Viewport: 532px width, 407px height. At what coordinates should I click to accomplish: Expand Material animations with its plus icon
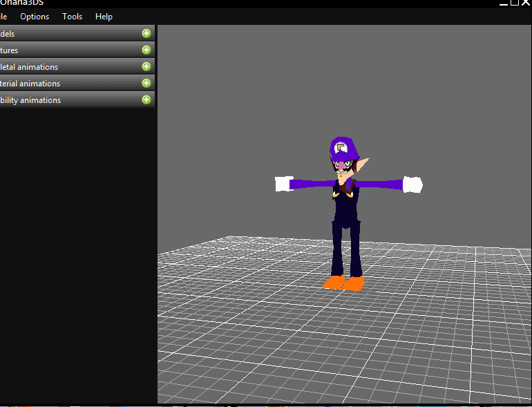(x=146, y=83)
